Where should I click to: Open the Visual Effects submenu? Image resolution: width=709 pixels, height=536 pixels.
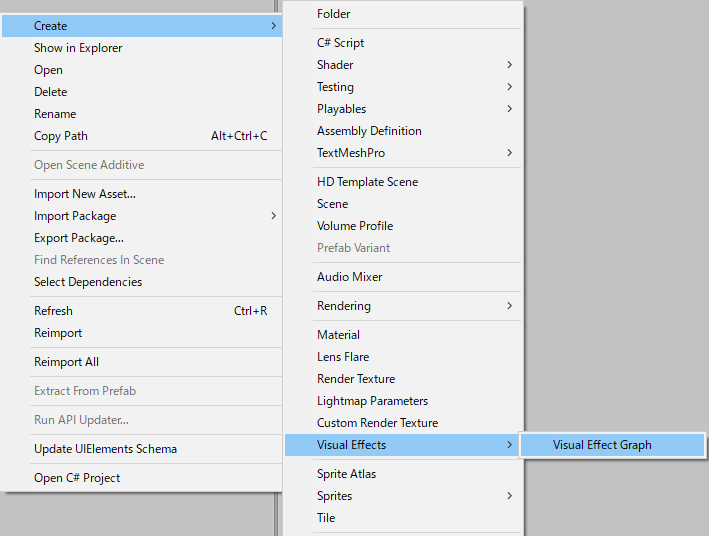pyautogui.click(x=403, y=445)
